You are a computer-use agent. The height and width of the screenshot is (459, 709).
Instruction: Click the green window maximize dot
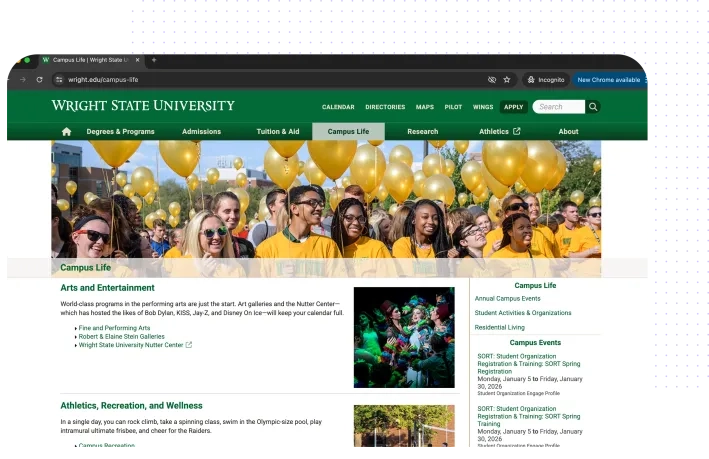[x=27, y=60]
